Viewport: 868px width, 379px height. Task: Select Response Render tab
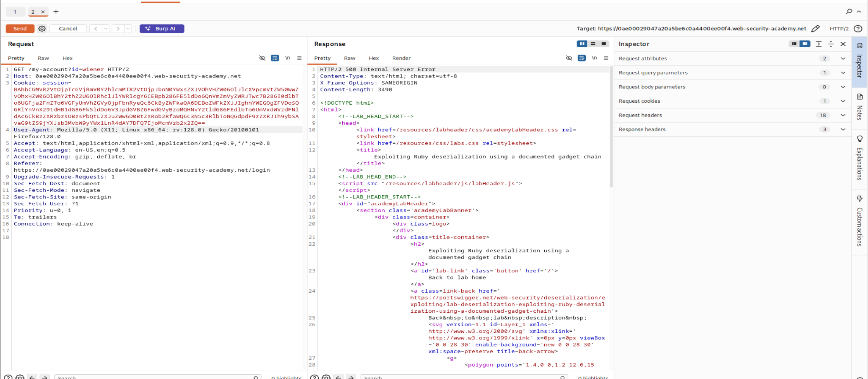pyautogui.click(x=401, y=58)
